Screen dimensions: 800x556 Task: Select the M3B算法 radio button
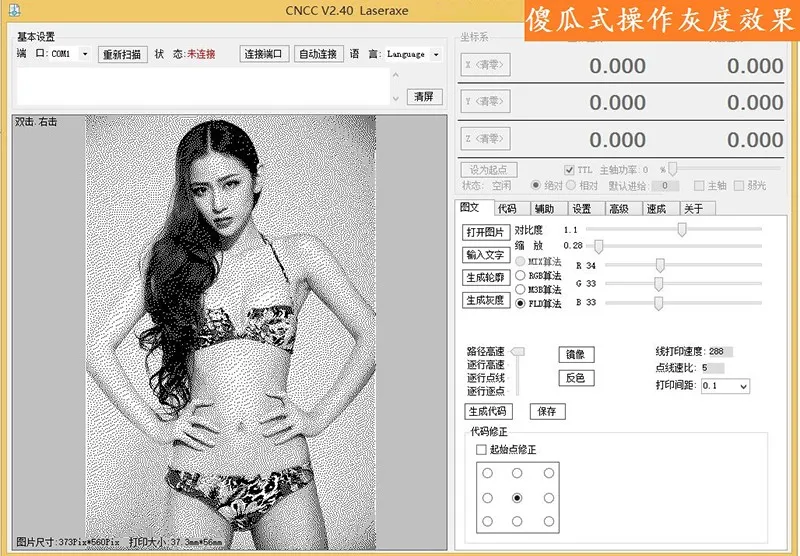520,289
